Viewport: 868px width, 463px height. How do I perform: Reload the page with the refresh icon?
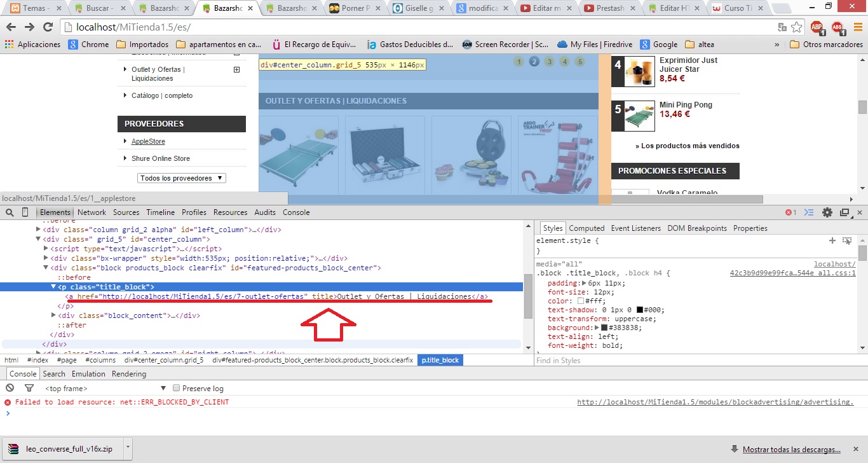(48, 27)
